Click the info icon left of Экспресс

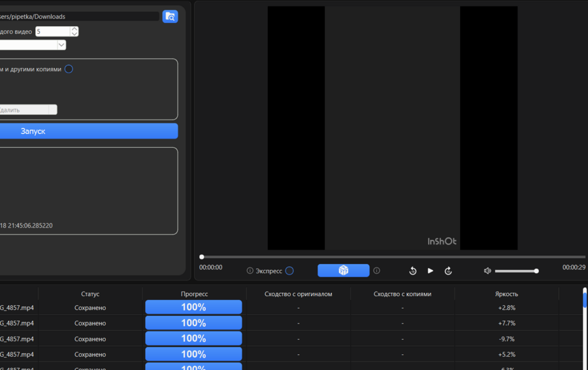(x=250, y=271)
